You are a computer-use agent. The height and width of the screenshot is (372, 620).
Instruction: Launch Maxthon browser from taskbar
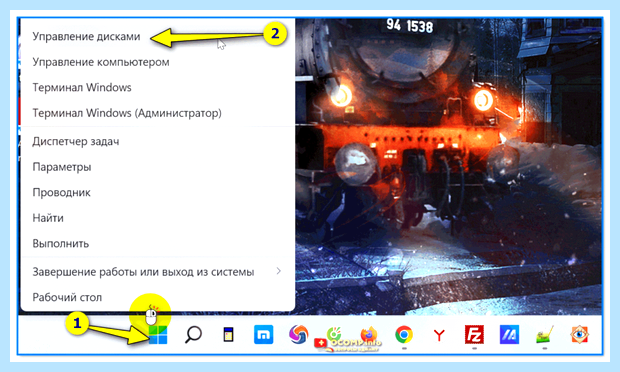[263, 335]
